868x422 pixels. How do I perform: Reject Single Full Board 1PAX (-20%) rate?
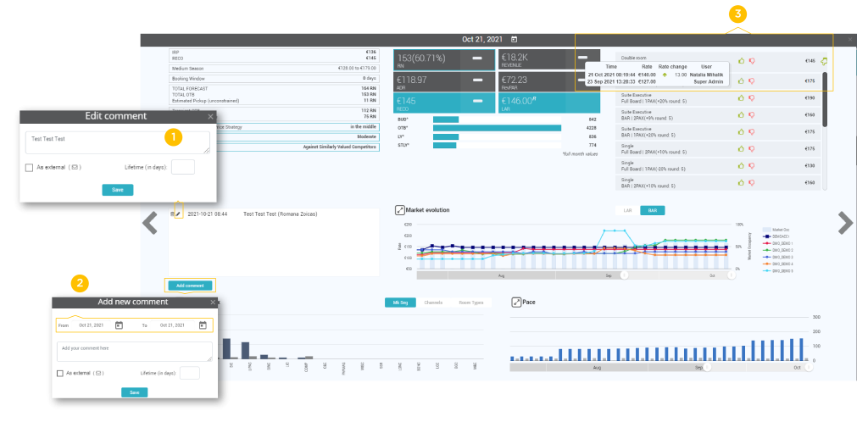(752, 165)
